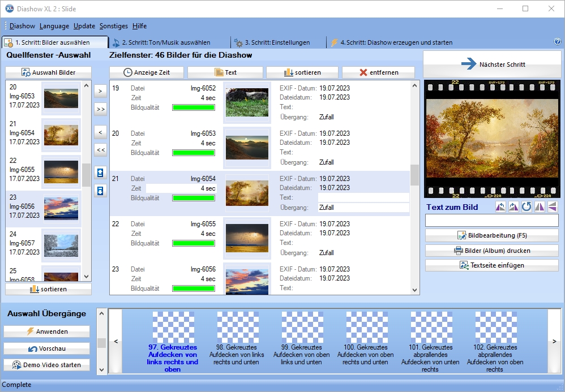The width and height of the screenshot is (565, 392).
Task: Click source list scrollbar up arrow
Action: [86, 85]
